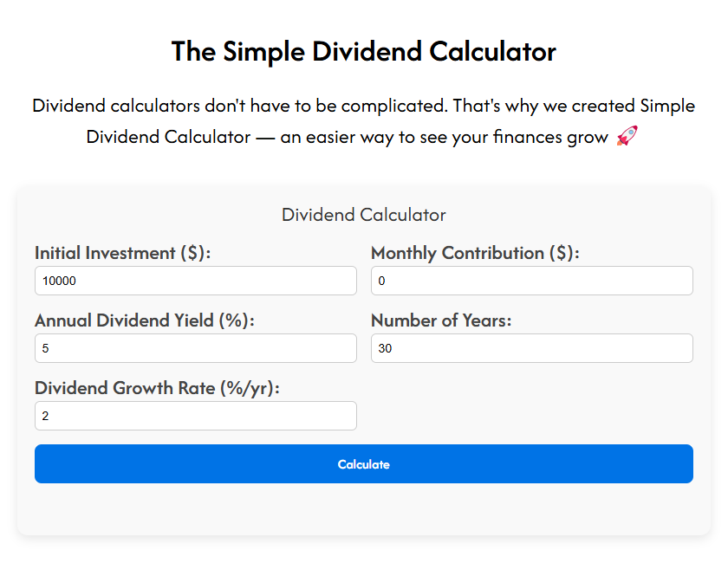728x563 pixels.
Task: Click the 'Dividend Calculator' card title
Action: pos(364,215)
